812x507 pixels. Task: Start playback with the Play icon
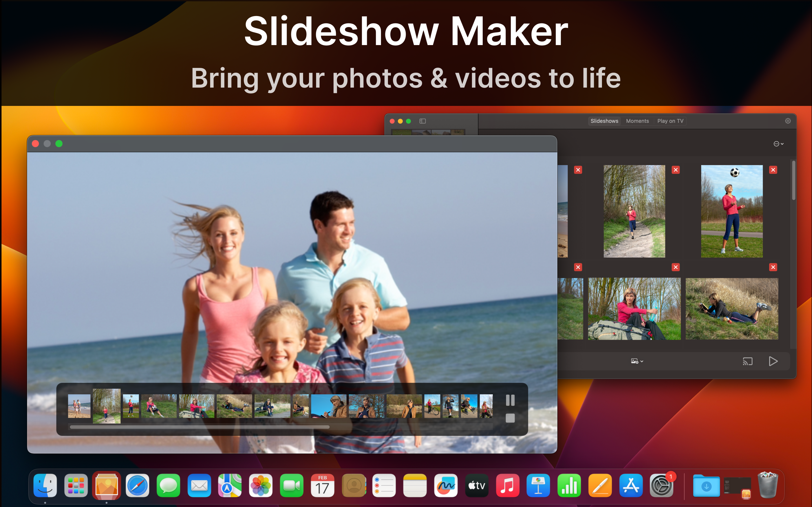click(x=773, y=361)
